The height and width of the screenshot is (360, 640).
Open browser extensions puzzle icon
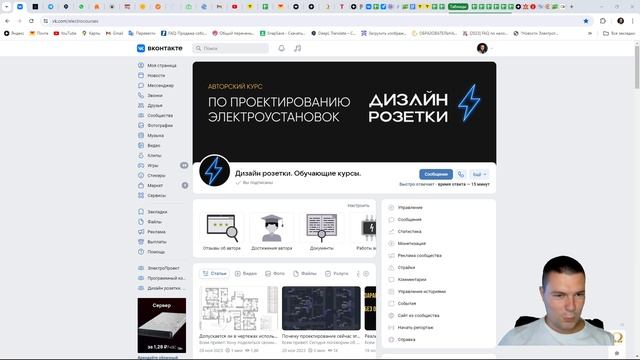[x=603, y=21]
